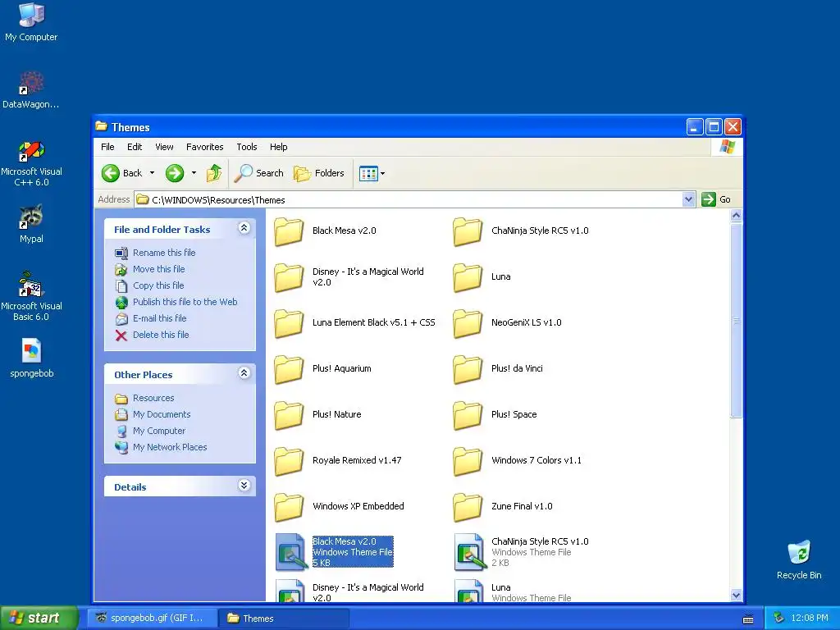Click E-mail this file
This screenshot has width=840, height=630.
[160, 318]
